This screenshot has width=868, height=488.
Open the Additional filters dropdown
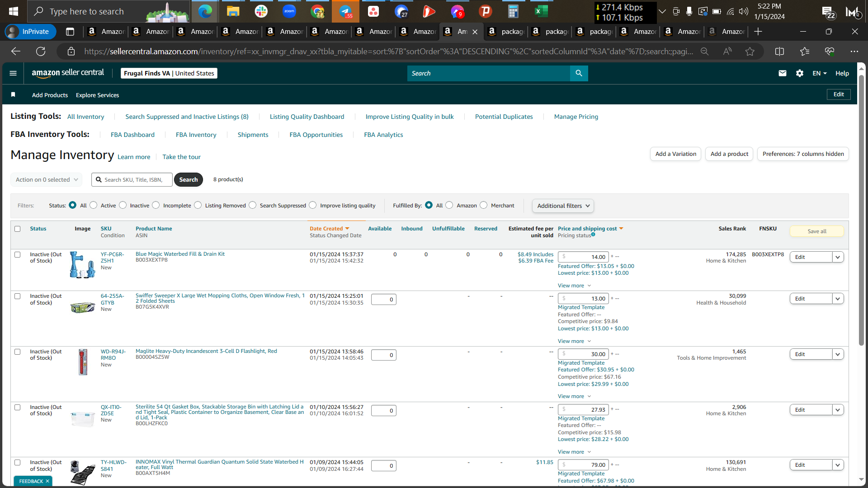click(563, 206)
